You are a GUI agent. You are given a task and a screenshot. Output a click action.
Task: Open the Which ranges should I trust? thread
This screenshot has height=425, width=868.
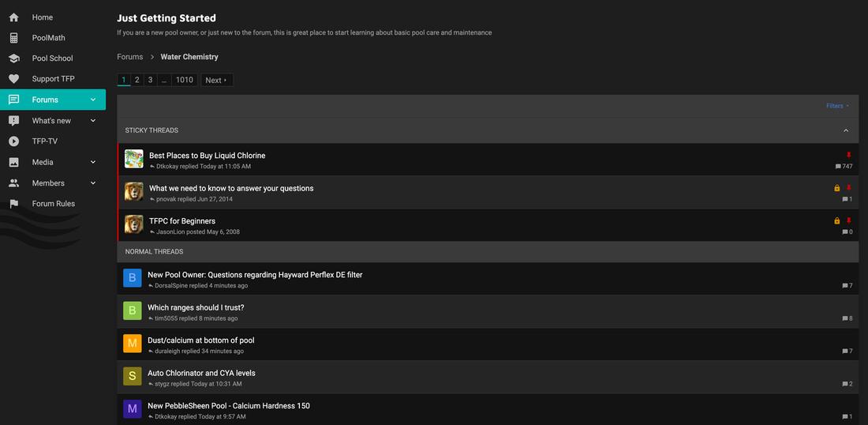[196, 307]
